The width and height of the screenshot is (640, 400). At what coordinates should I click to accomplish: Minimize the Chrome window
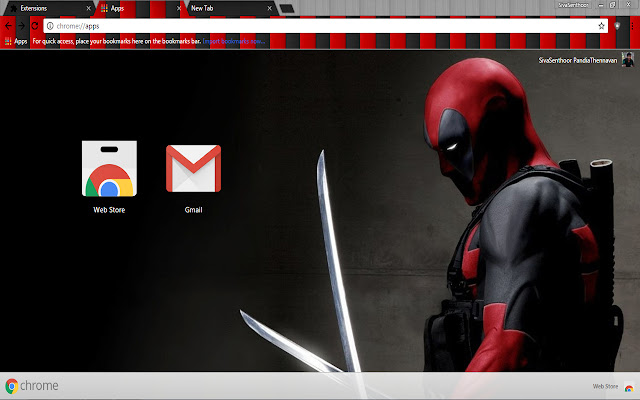pyautogui.click(x=601, y=5)
